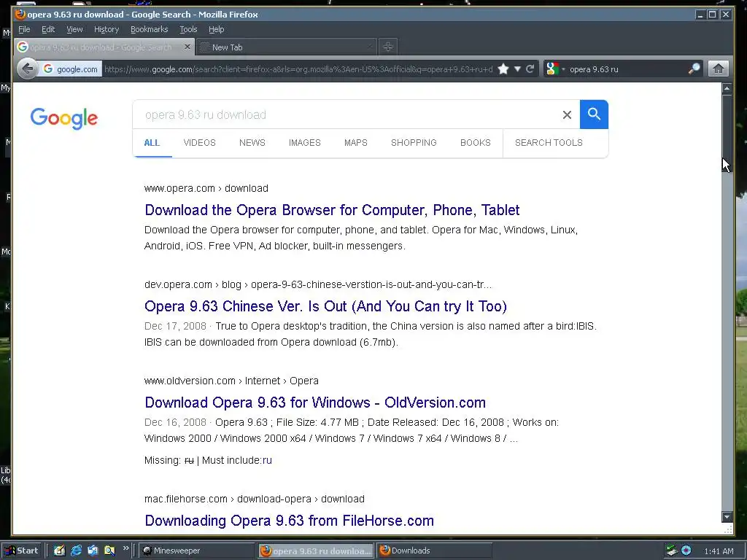Screen dimensions: 747x560
Task: Click the address bar URL field
Action: (298, 69)
